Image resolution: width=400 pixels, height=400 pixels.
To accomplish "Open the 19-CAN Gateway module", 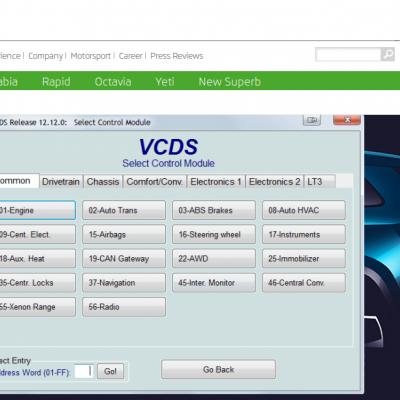I will [x=124, y=258].
